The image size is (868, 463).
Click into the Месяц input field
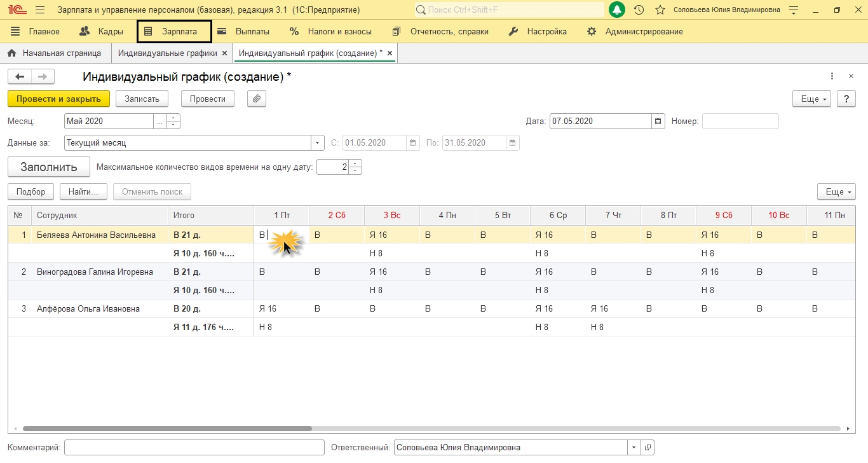point(109,121)
